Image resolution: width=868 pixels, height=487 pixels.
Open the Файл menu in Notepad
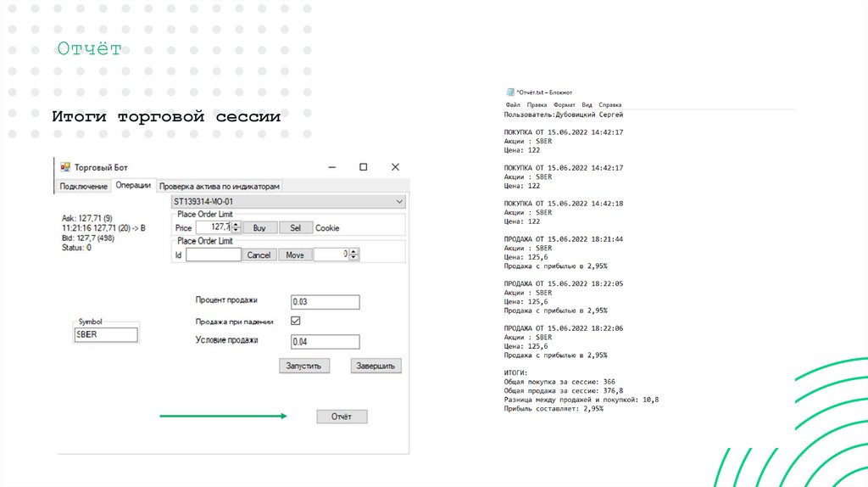[513, 104]
